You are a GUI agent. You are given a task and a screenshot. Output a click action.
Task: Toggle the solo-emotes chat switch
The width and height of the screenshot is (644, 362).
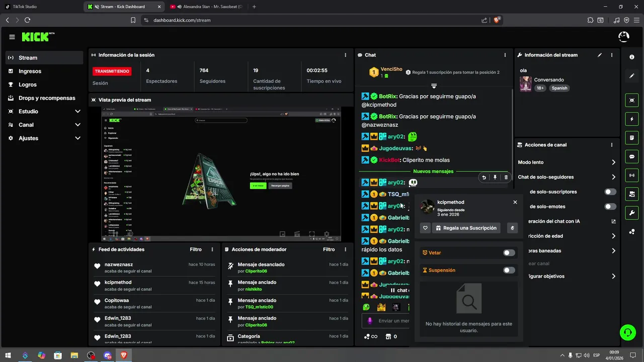(610, 207)
